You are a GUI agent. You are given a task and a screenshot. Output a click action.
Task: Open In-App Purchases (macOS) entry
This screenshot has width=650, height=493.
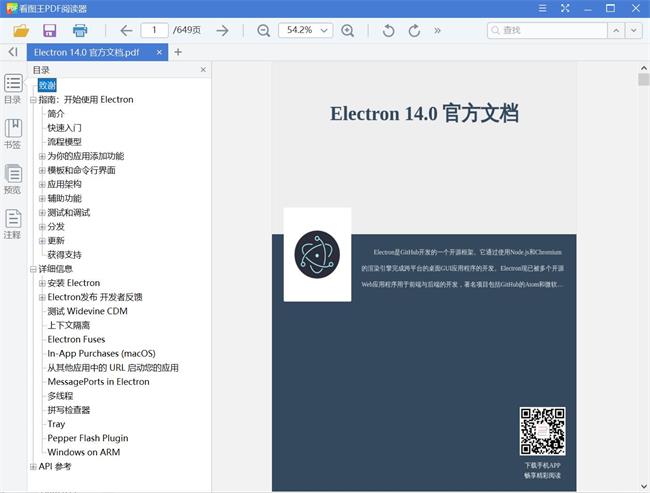click(102, 353)
